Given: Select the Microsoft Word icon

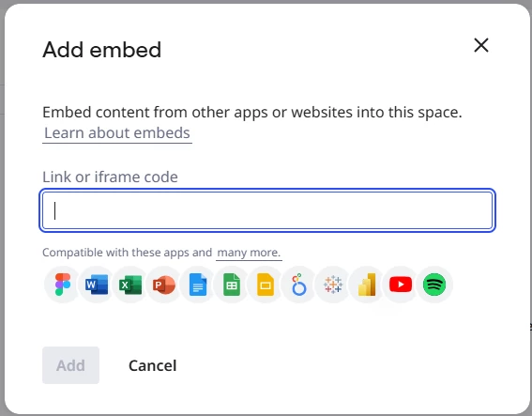Looking at the screenshot, I should [97, 285].
